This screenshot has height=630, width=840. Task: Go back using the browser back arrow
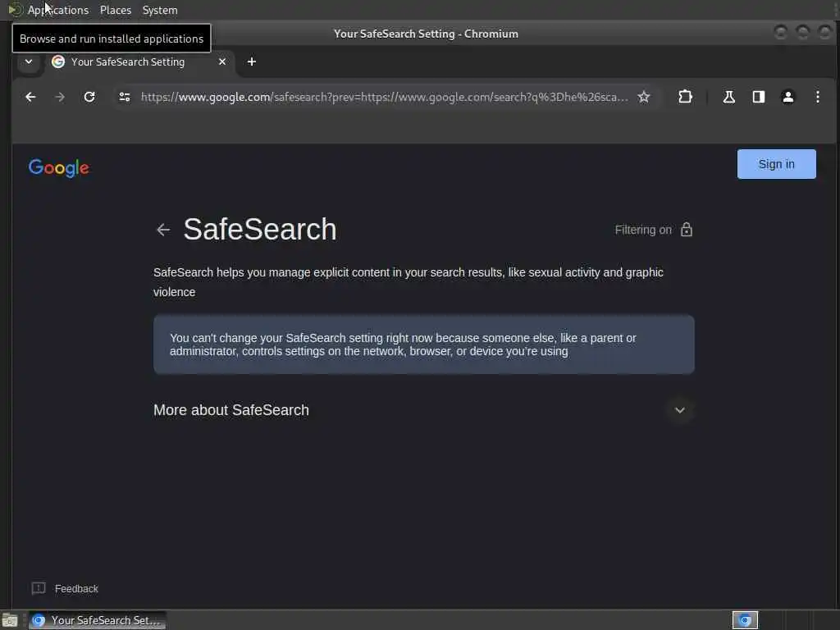tap(30, 97)
